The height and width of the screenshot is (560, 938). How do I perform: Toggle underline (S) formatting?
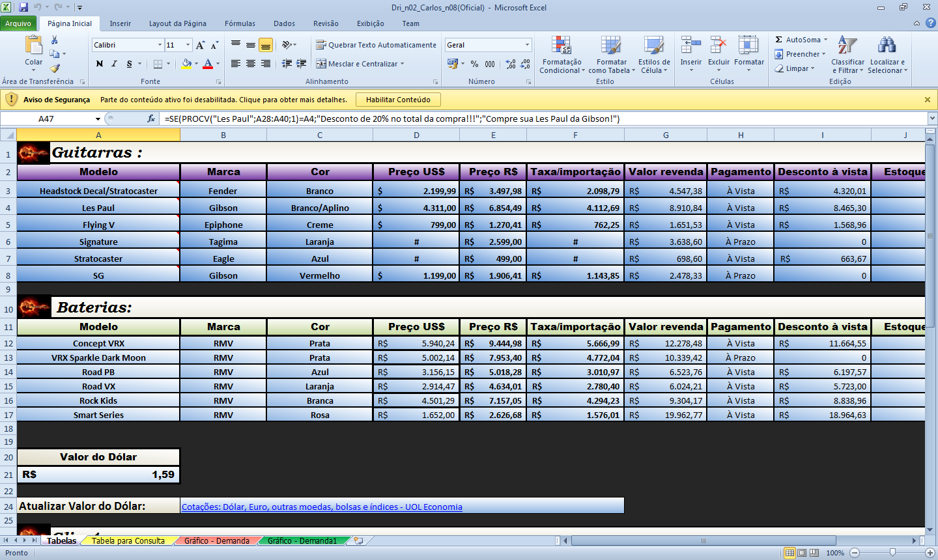click(x=129, y=64)
